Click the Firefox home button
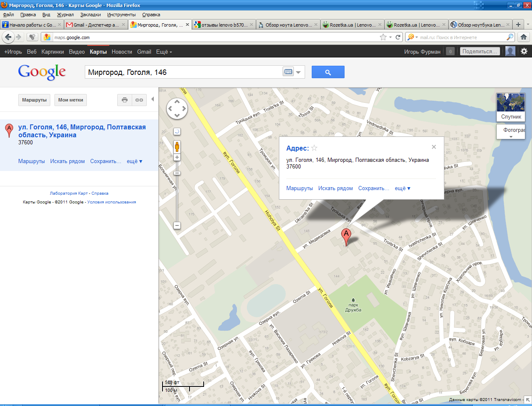The height and width of the screenshot is (406, 532). click(524, 37)
